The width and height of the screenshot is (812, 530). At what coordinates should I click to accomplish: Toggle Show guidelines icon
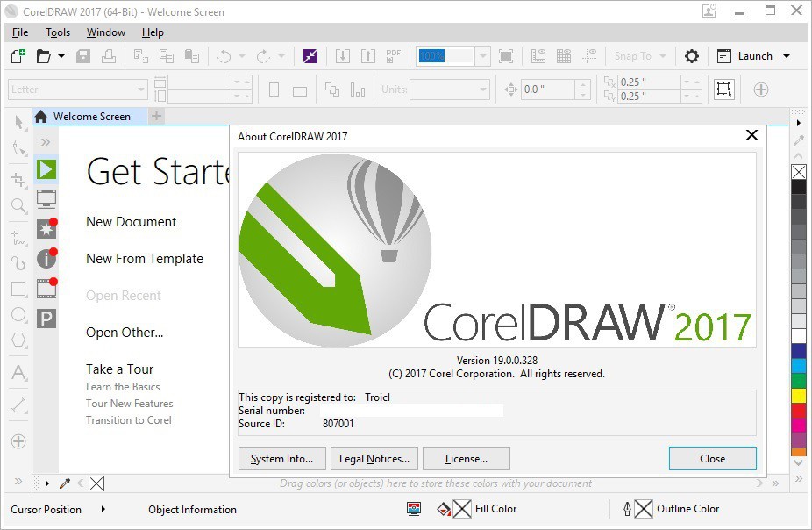click(x=588, y=56)
